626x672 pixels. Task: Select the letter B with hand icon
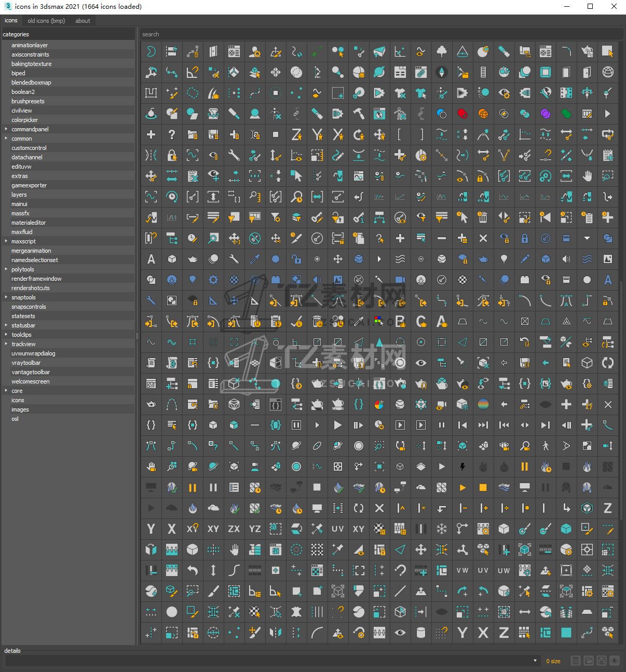pos(400,321)
